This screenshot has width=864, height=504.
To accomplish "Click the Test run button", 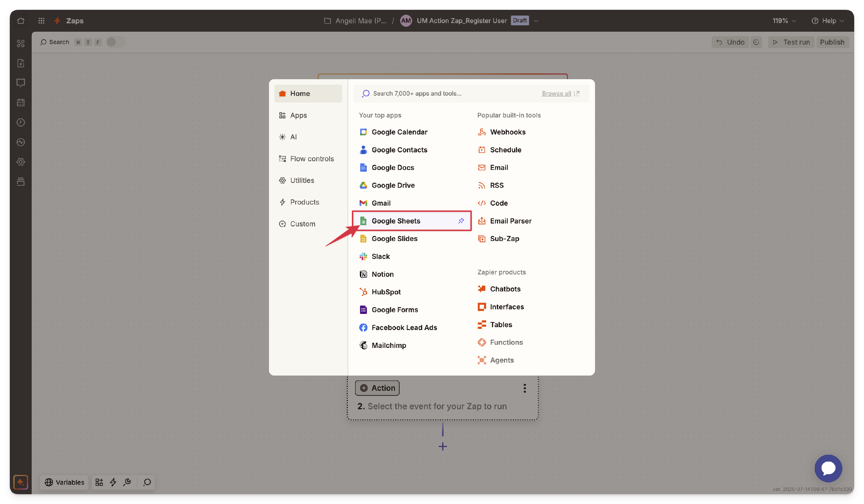I will point(791,42).
